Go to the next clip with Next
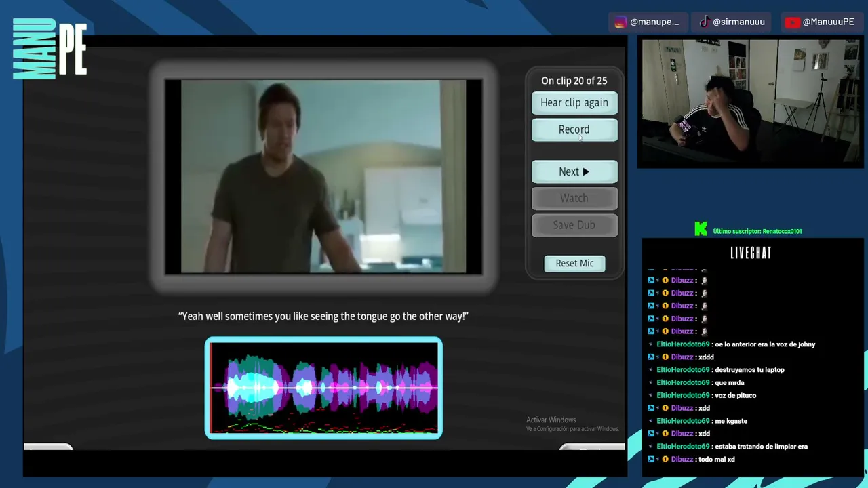This screenshot has height=488, width=868. (574, 172)
